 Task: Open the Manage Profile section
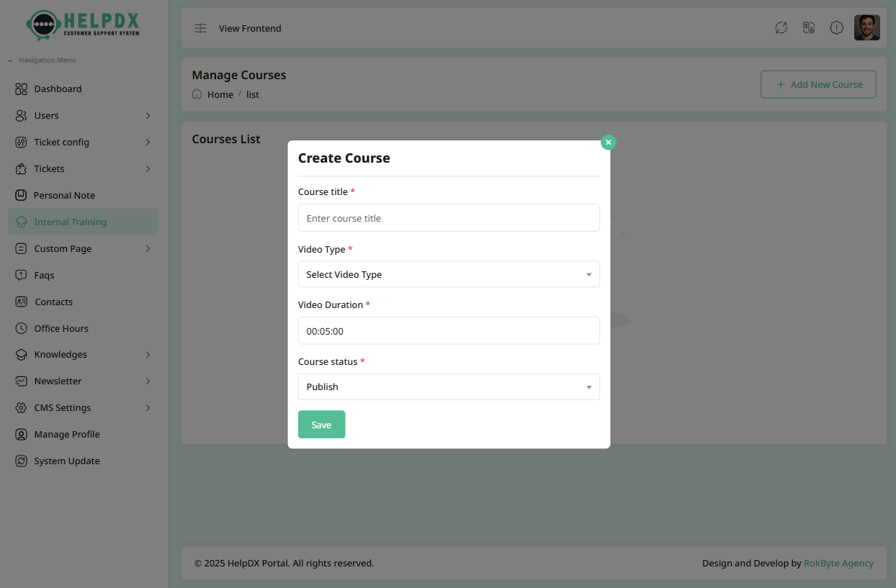pos(67,433)
